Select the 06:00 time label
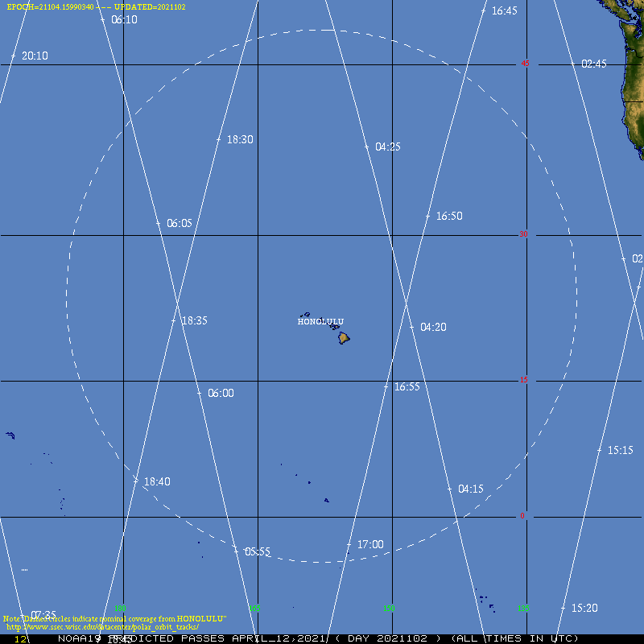The width and height of the screenshot is (644, 644). (221, 394)
